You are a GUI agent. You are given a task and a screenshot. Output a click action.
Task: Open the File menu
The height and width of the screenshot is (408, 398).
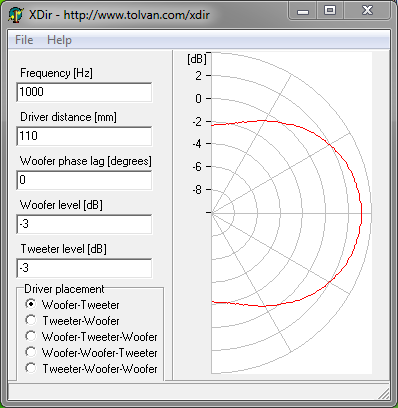24,40
